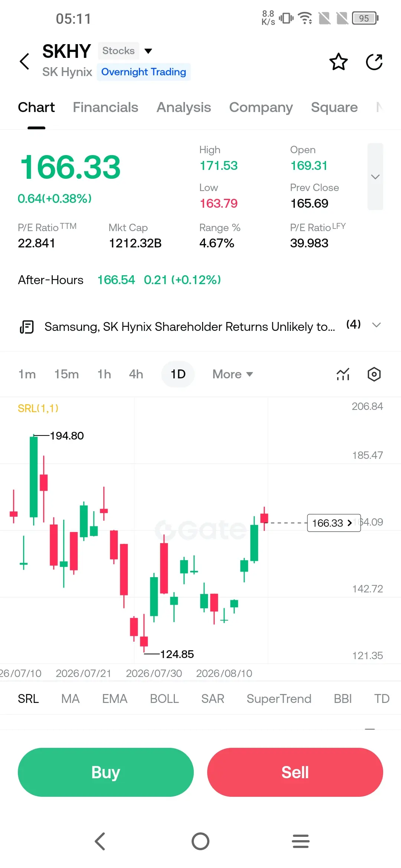Open the More timeframes dropdown
Image resolution: width=401 pixels, height=868 pixels.
(232, 374)
